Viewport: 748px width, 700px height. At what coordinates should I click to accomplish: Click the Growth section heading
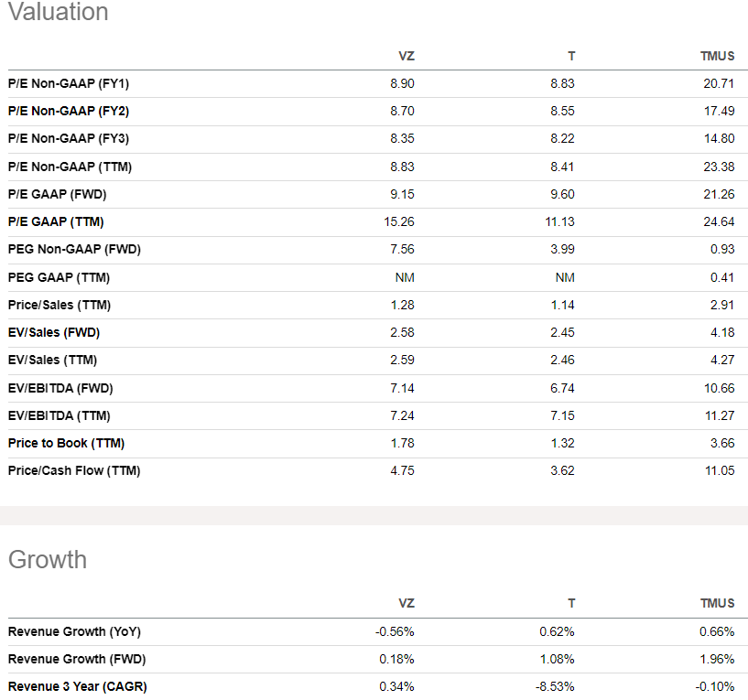point(48,559)
